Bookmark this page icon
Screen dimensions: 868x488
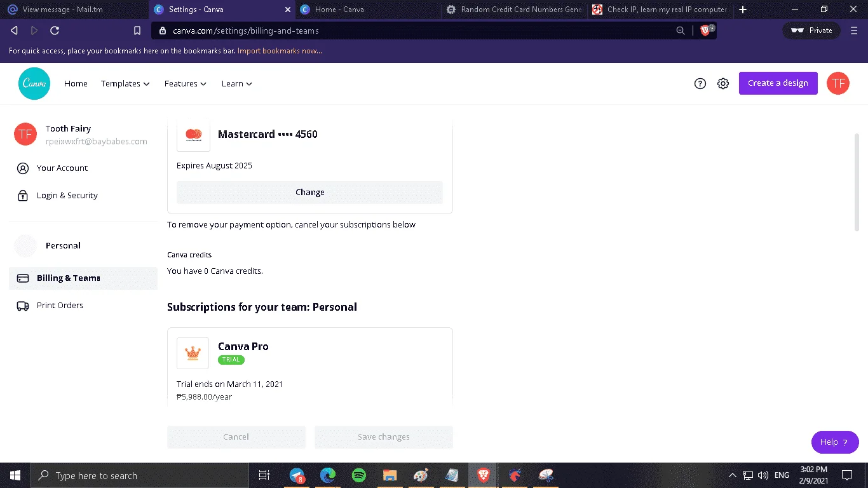pos(137,30)
